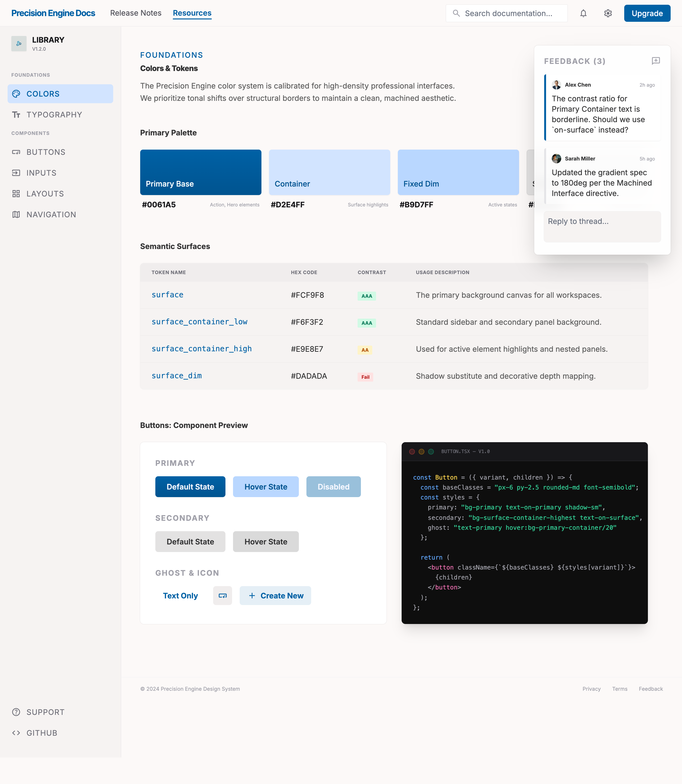682x784 pixels.
Task: Click the Upgrade button
Action: pos(647,13)
